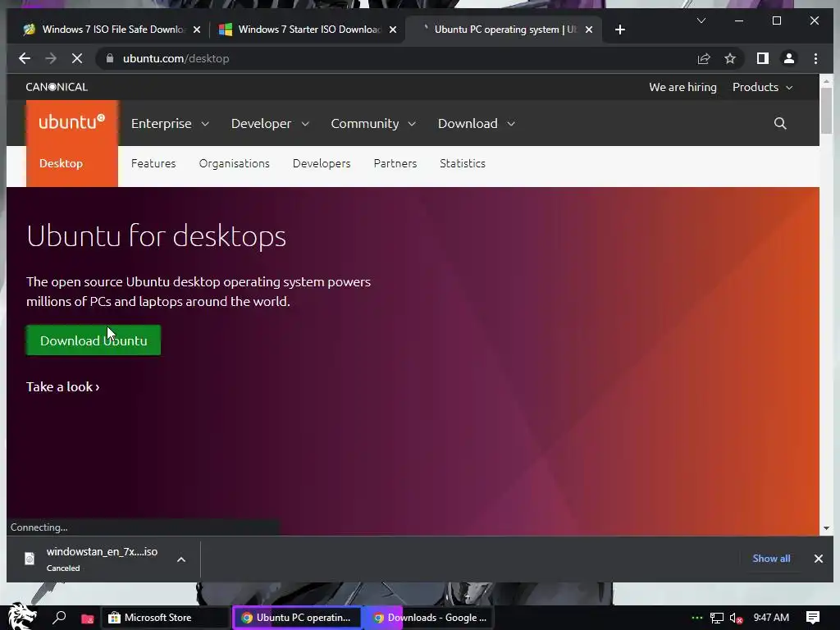Open the We are hiring link
840x630 pixels.
pos(682,87)
